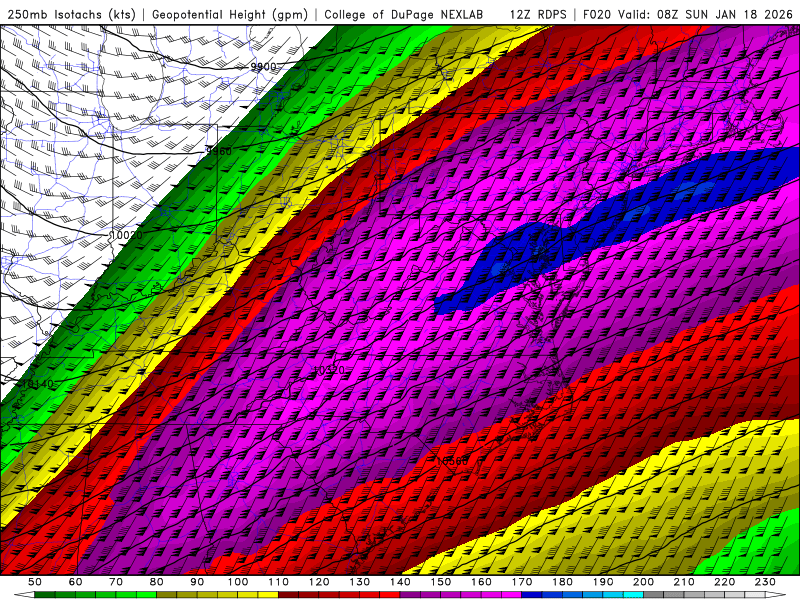Screen dimensions: 800x600
Task: Click the 160 value on the color scale
Action: [x=482, y=582]
